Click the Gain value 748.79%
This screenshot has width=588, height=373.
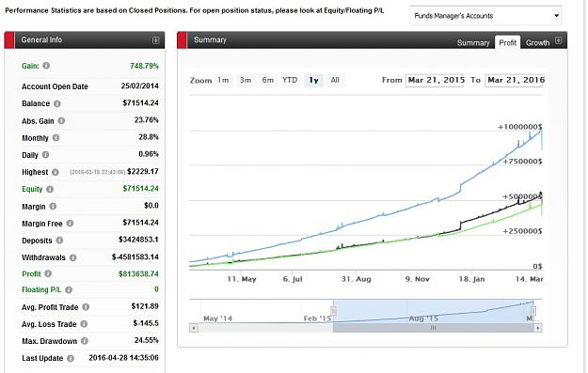144,66
